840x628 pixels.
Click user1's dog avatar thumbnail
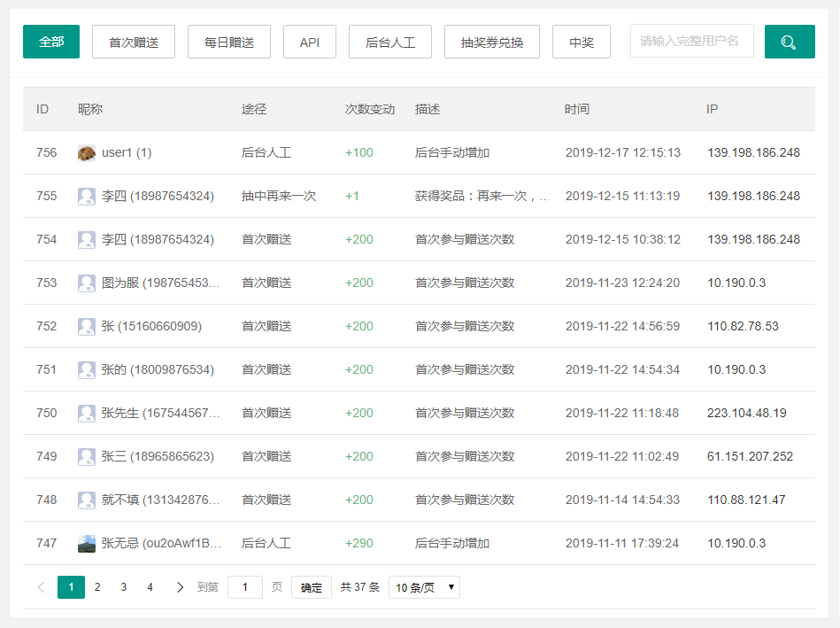[x=86, y=153]
